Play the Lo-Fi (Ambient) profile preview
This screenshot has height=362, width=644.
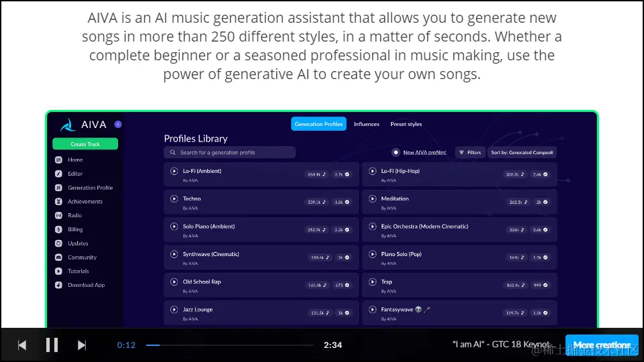174,171
